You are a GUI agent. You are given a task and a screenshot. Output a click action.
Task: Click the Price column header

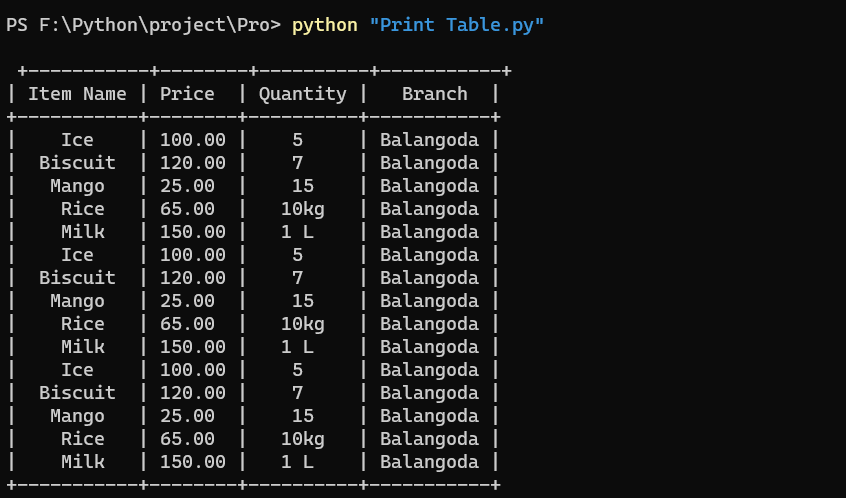coord(187,94)
